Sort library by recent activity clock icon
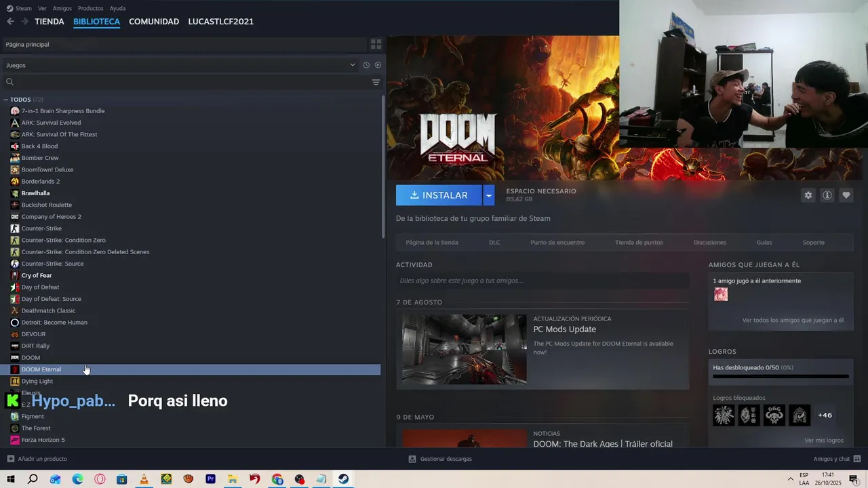The height and width of the screenshot is (488, 868). (x=366, y=65)
